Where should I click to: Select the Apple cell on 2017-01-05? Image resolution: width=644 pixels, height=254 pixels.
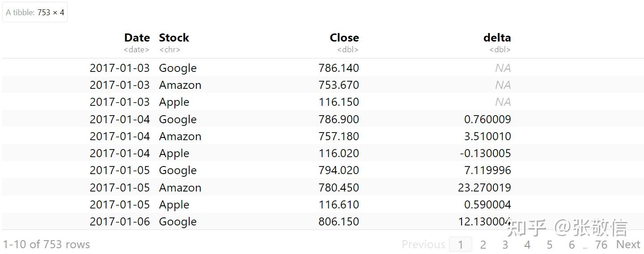(x=174, y=204)
